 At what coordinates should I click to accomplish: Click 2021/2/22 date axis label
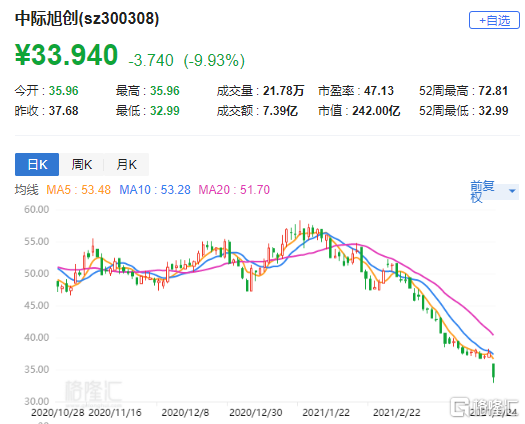point(397,413)
